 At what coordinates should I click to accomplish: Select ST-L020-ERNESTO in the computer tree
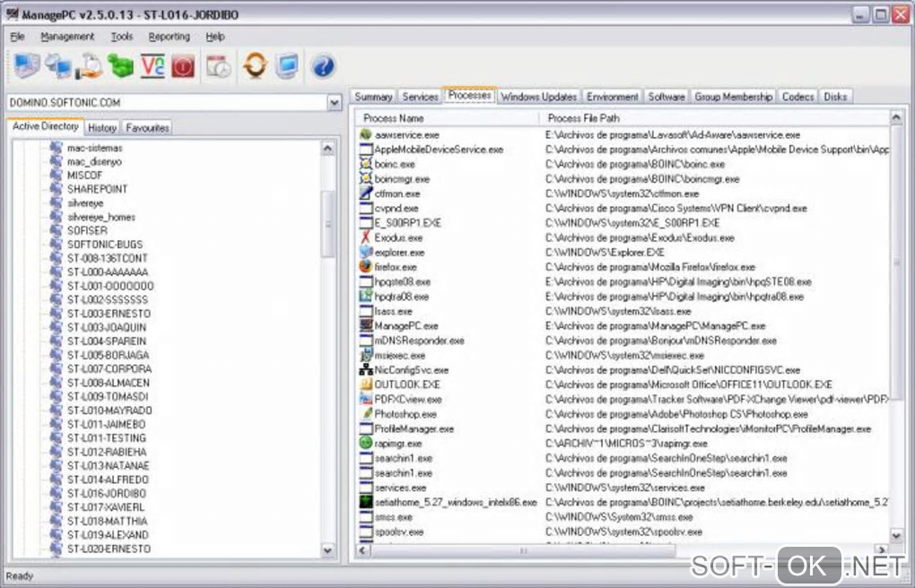[109, 549]
